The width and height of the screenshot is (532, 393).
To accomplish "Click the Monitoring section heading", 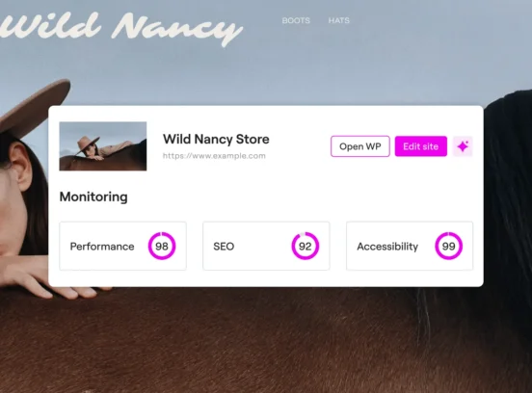I will click(x=93, y=196).
